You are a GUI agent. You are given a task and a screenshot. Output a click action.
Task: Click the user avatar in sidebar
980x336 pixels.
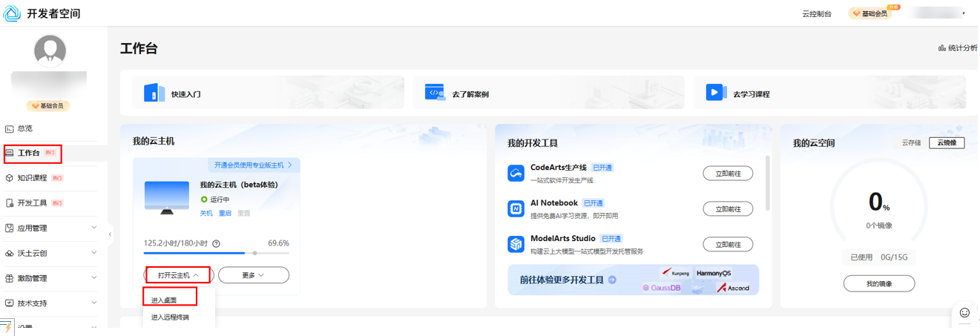click(x=50, y=51)
